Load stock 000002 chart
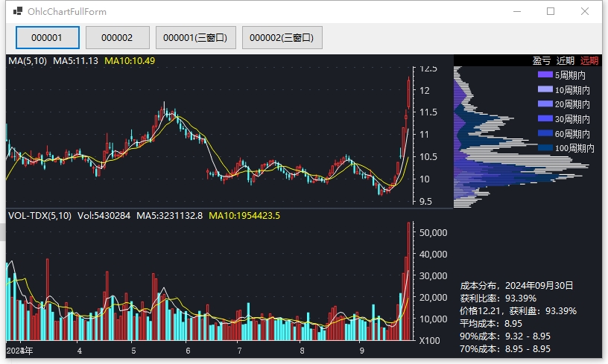The width and height of the screenshot is (608, 364). (118, 37)
